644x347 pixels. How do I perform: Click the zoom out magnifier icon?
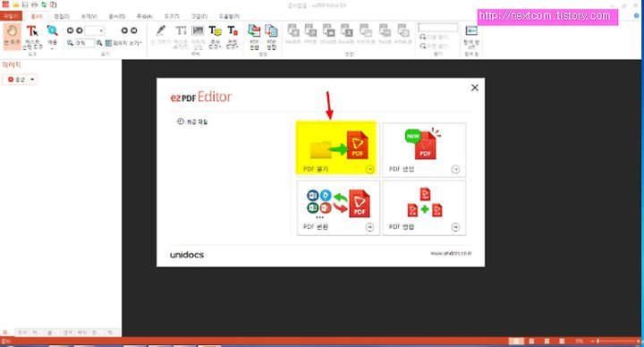(x=71, y=43)
